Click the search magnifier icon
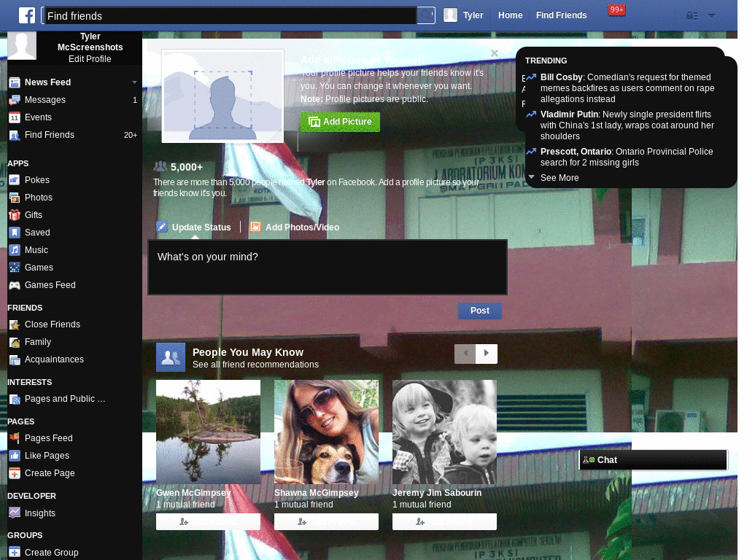This screenshot has height=560, width=747. 426,15
